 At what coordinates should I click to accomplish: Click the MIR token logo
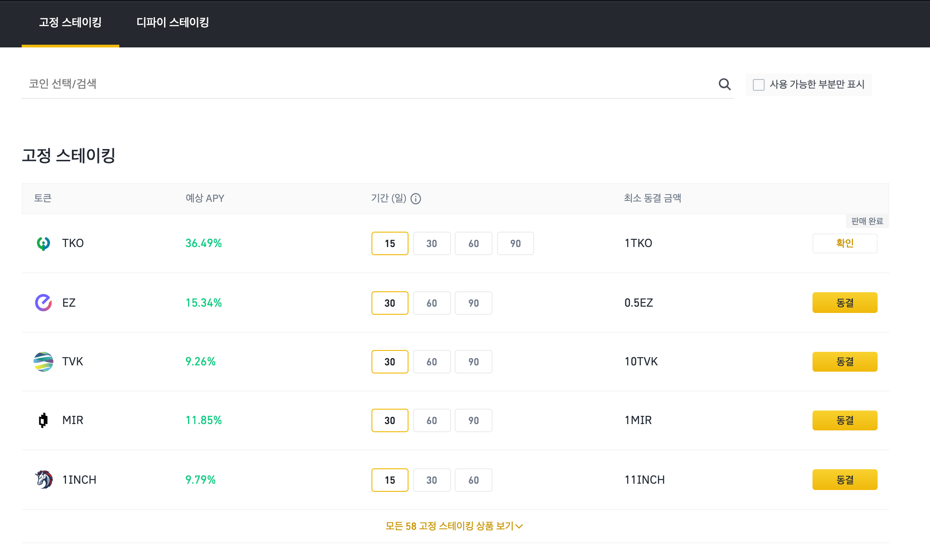(43, 420)
